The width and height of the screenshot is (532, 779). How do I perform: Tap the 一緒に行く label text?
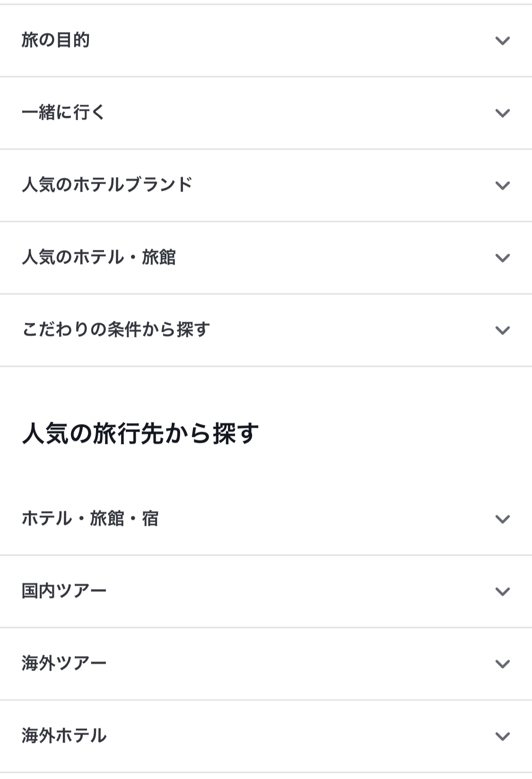pyautogui.click(x=63, y=113)
